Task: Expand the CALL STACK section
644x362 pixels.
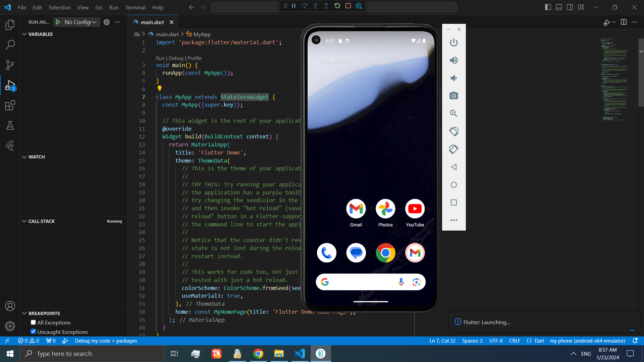Action: 25,221
